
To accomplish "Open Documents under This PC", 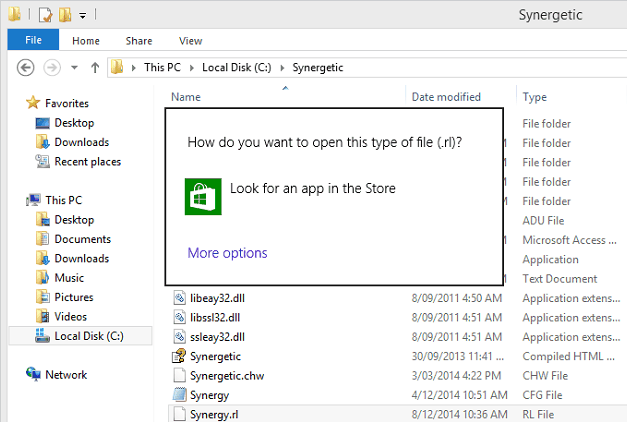I will click(82, 239).
